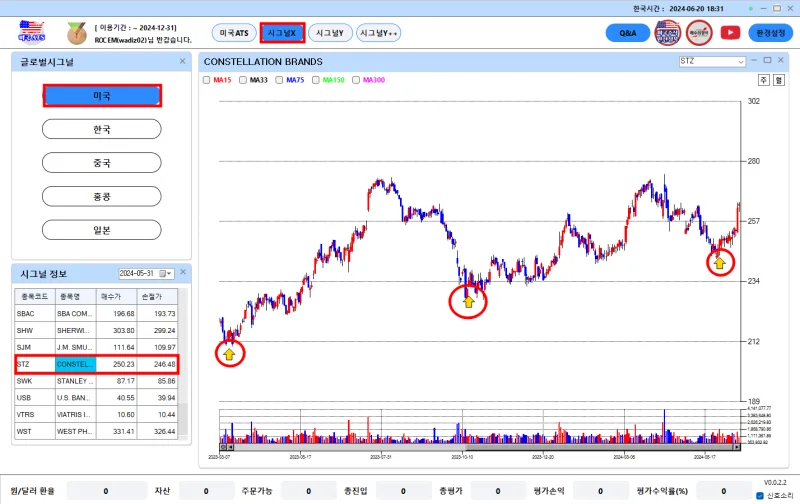
Task: Enable the MA150 moving average
Action: [316, 80]
